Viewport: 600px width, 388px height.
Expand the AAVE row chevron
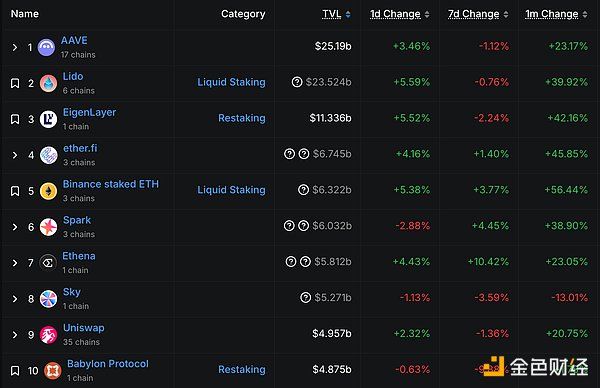(x=15, y=47)
